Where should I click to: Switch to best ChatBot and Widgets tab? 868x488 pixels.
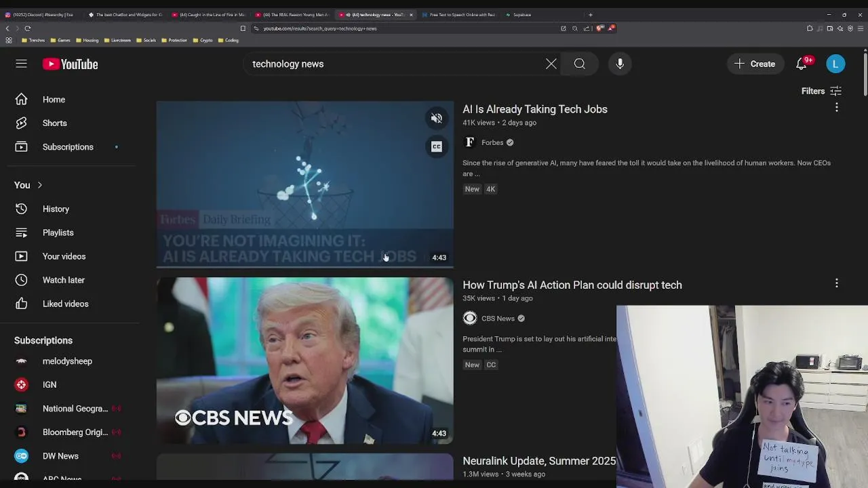coord(125,15)
